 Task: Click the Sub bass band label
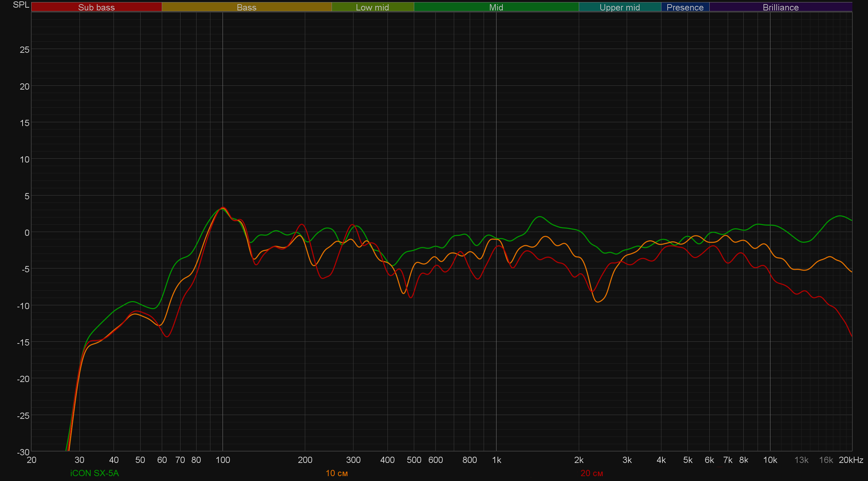click(96, 7)
